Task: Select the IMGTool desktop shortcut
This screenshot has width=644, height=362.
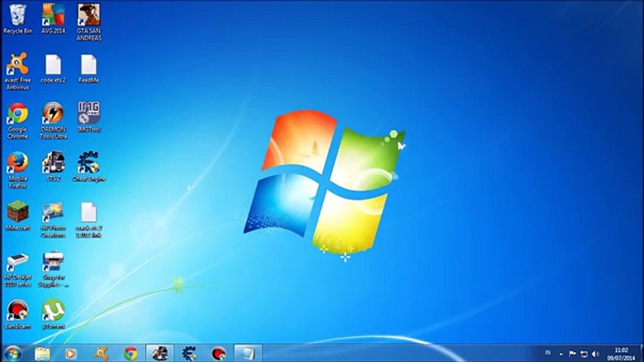Action: 89,118
